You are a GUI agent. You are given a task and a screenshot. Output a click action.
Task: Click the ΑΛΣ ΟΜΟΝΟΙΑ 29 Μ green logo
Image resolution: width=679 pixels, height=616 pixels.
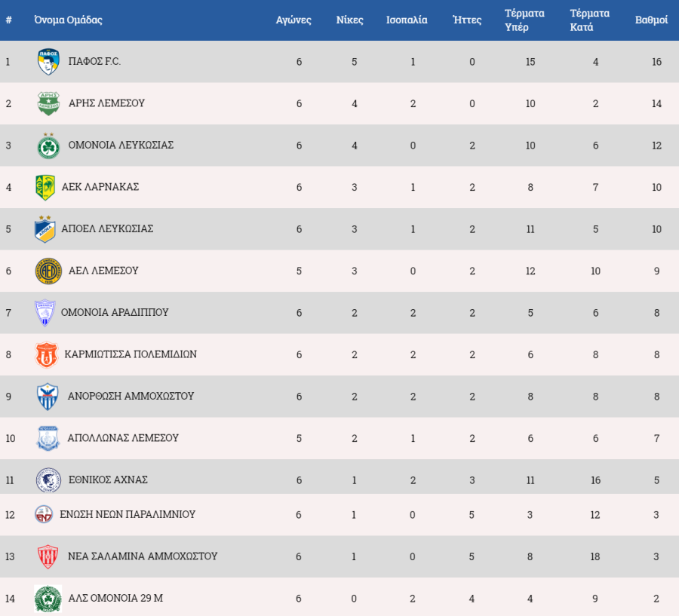point(48,599)
